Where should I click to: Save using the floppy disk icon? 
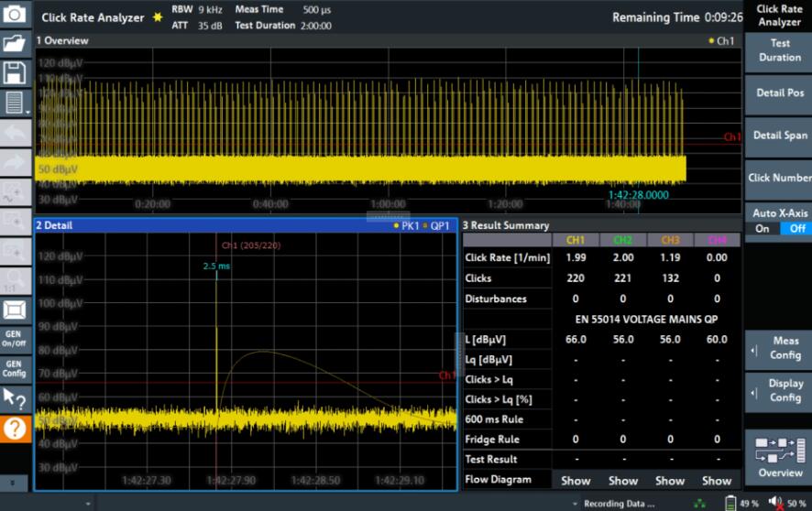[x=15, y=73]
